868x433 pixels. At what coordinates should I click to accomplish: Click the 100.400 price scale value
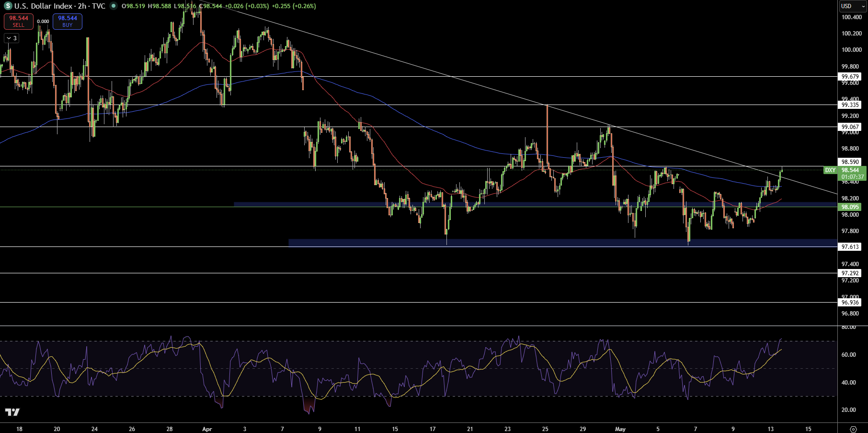click(852, 17)
